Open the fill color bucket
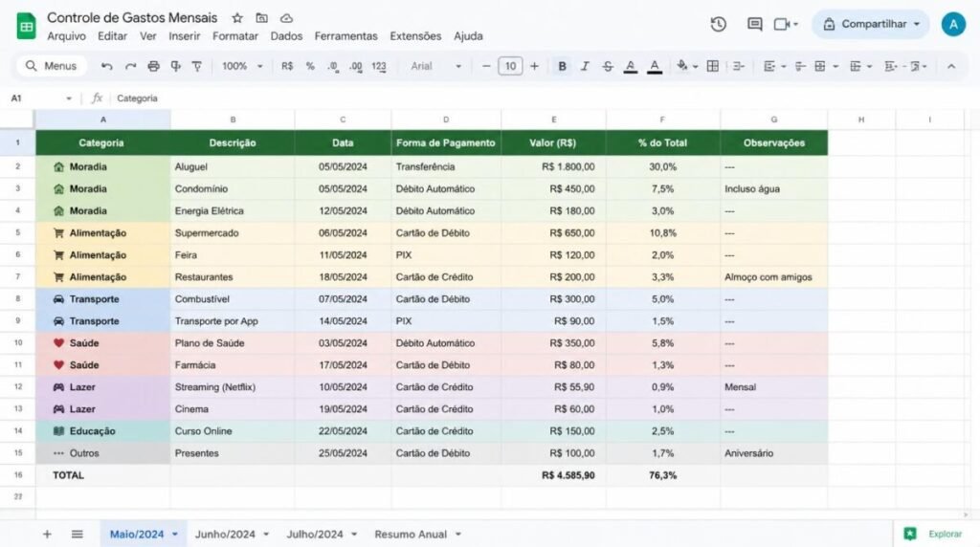Image resolution: width=980 pixels, height=547 pixels. (682, 66)
